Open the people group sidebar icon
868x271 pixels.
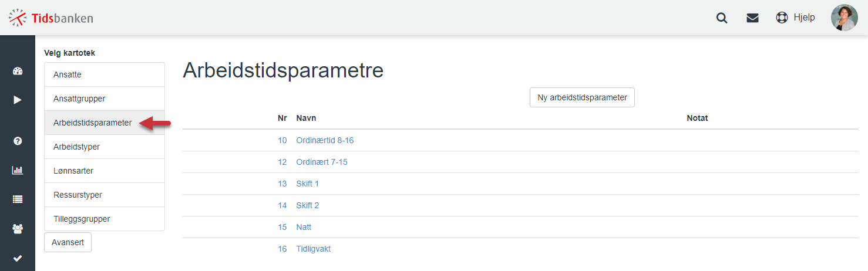tap(18, 229)
